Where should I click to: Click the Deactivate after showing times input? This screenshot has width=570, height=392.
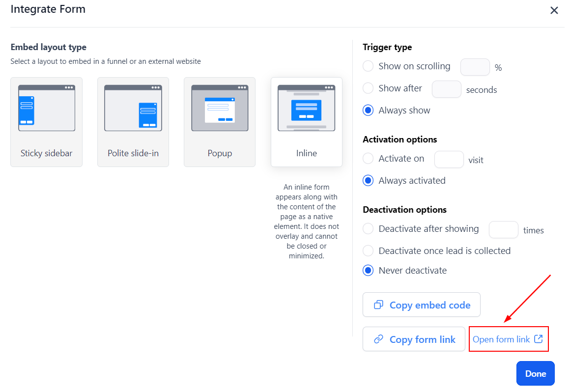coord(503,229)
